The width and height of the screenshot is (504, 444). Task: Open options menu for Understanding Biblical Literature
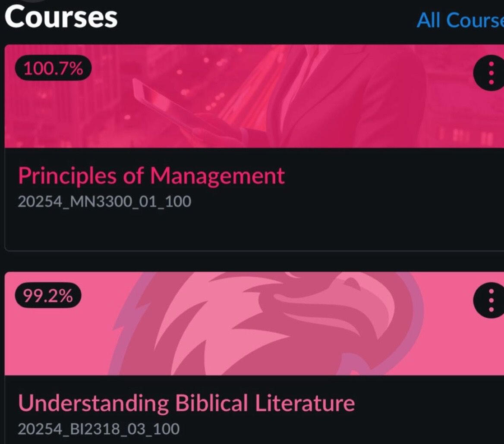[x=490, y=300]
